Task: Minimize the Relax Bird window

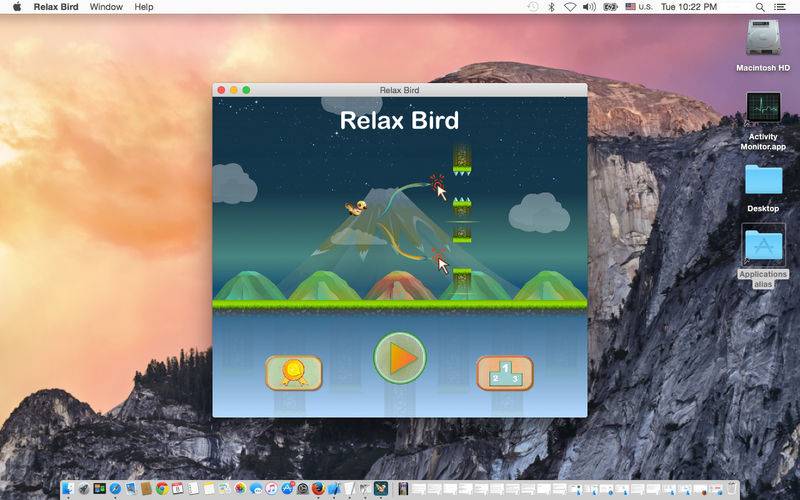Action: pos(234,90)
